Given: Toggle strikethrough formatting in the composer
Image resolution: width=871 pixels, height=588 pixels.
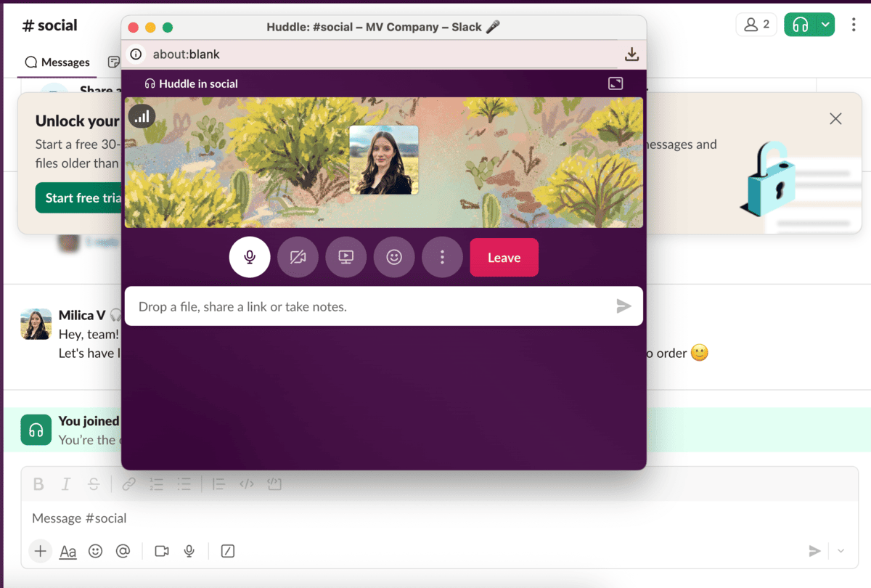Looking at the screenshot, I should click(x=93, y=483).
